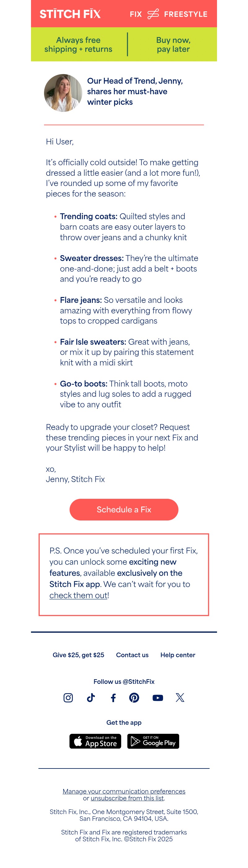
Task: Open the 'check them out' link
Action: click(78, 595)
